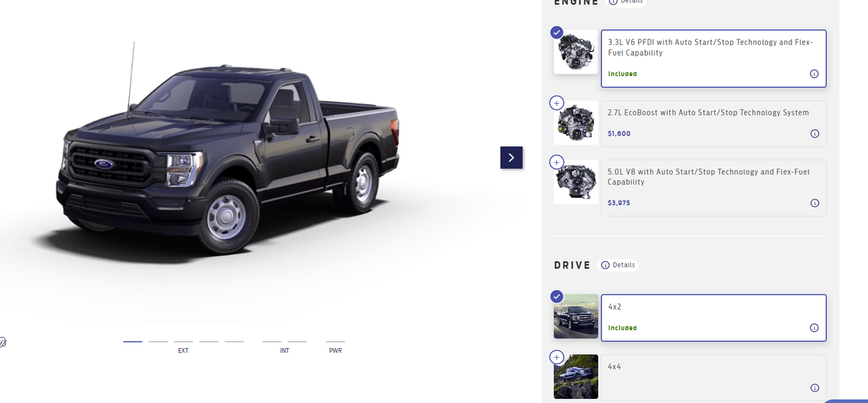Open info icon for 2.7L EcoBoost engine
The width and height of the screenshot is (868, 403).
click(814, 134)
